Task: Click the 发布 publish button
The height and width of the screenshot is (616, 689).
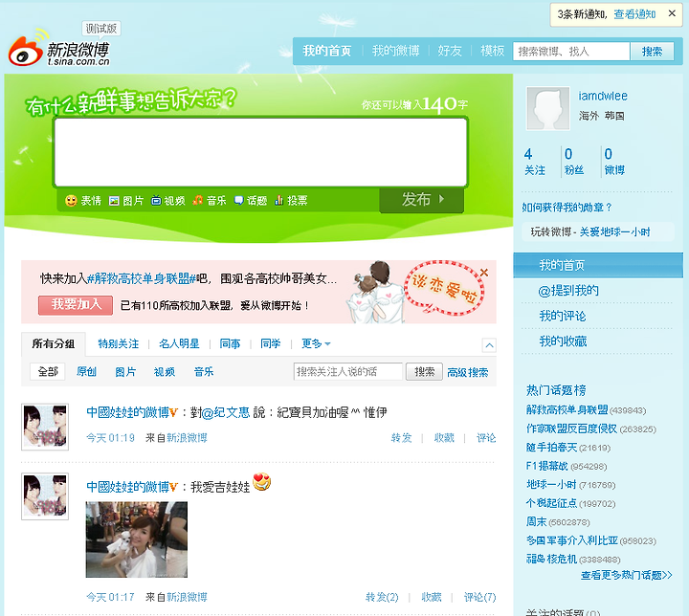Action: [x=421, y=200]
